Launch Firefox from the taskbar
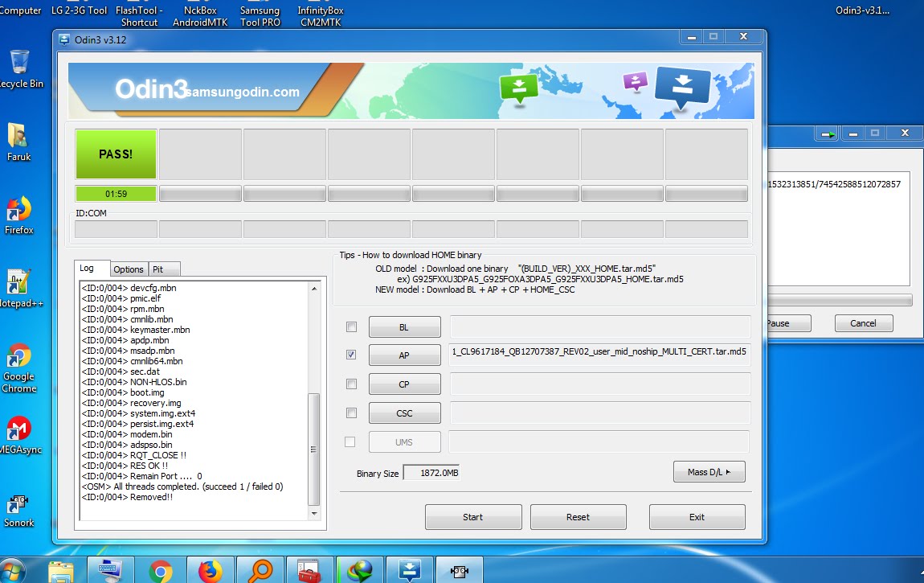The image size is (924, 583). coord(211,570)
